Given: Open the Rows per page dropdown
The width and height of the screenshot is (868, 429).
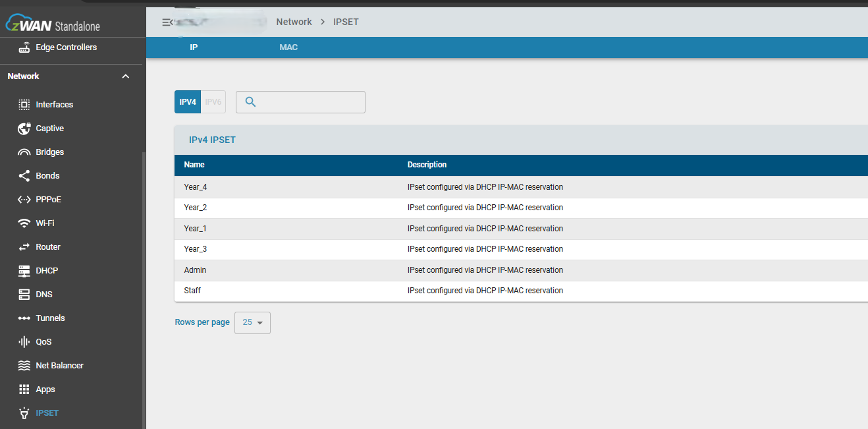Looking at the screenshot, I should (252, 323).
